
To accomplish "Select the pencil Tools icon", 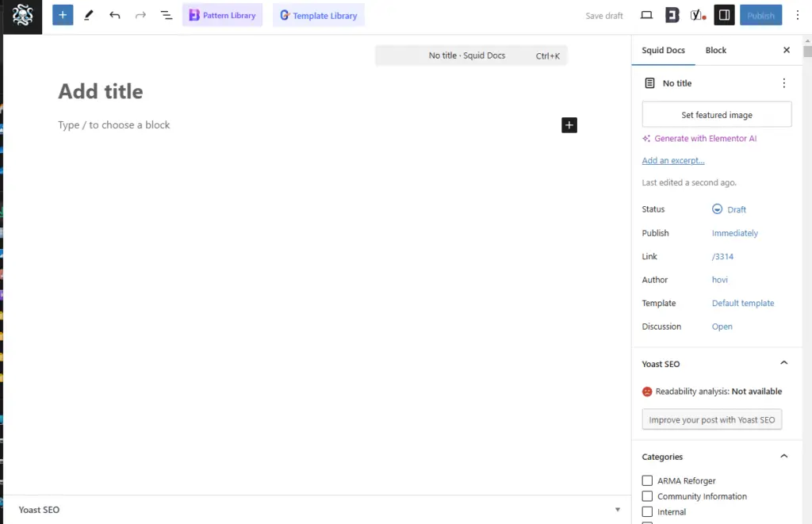I will pyautogui.click(x=89, y=15).
